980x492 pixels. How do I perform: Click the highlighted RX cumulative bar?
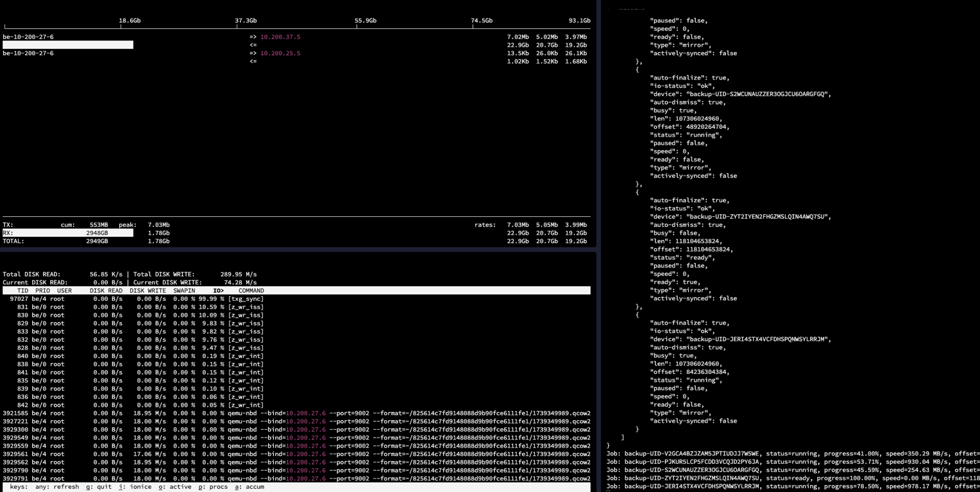pos(68,233)
